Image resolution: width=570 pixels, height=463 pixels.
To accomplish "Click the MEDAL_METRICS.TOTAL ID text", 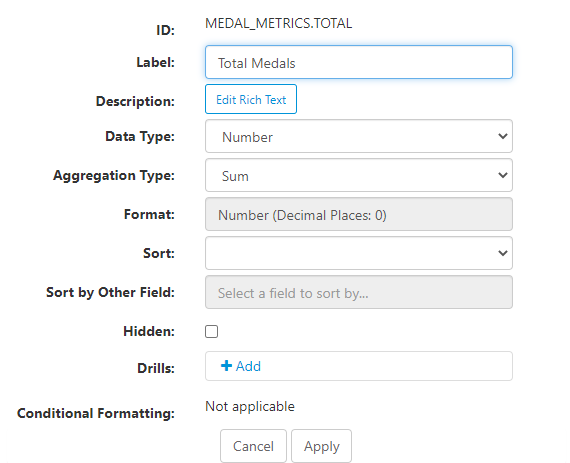I will pyautogui.click(x=278, y=24).
